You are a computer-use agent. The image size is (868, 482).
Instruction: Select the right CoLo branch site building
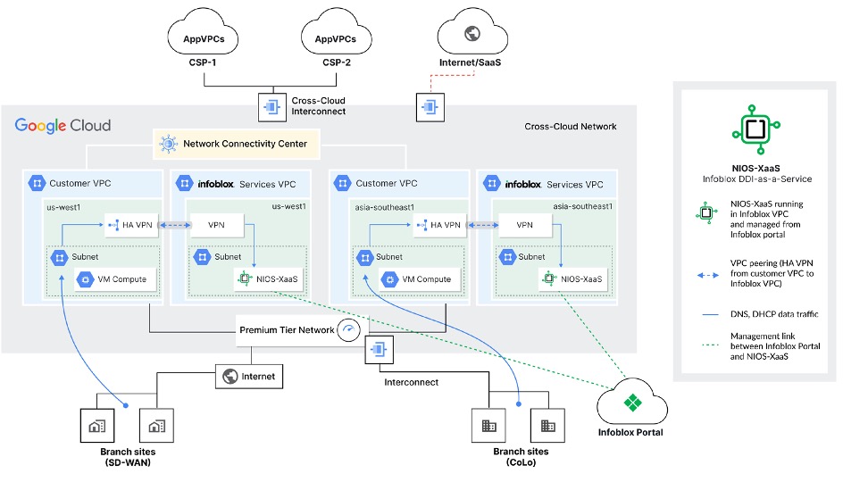(547, 427)
